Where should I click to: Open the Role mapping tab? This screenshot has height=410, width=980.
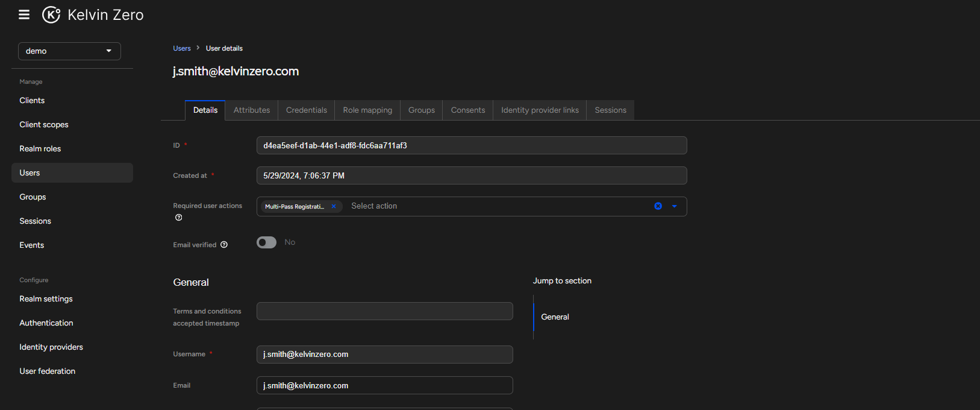pyautogui.click(x=367, y=110)
